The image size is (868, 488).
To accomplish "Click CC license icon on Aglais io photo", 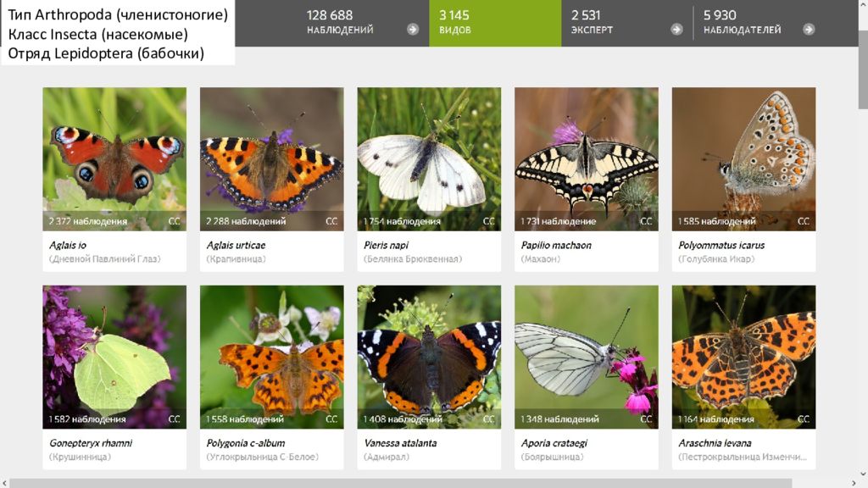I will 175,221.
